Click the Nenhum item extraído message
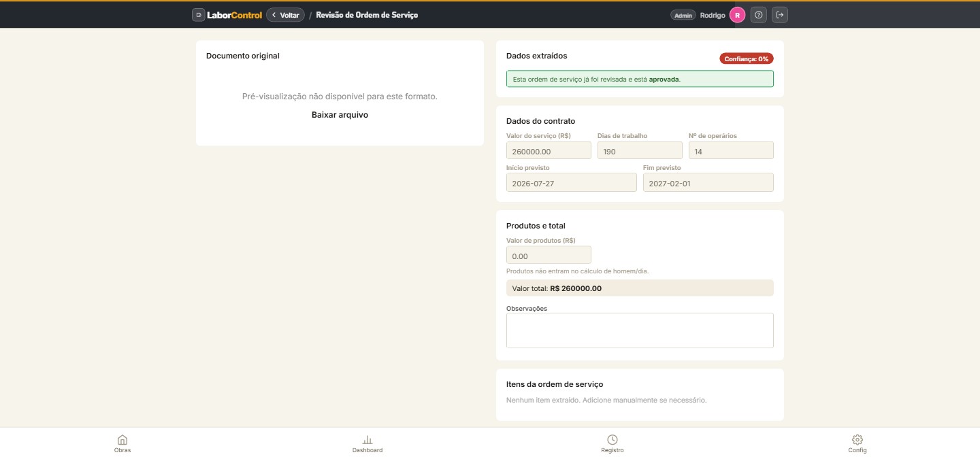 coord(607,400)
